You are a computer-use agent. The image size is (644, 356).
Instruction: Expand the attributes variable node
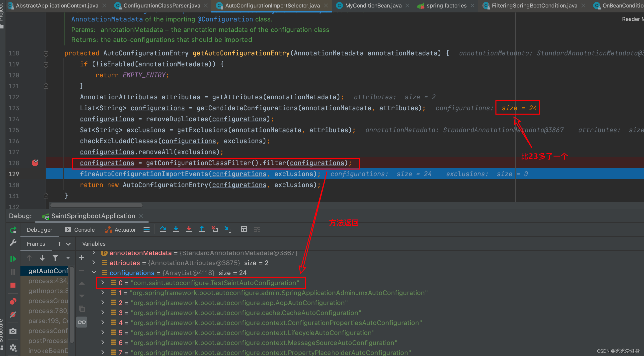click(94, 262)
